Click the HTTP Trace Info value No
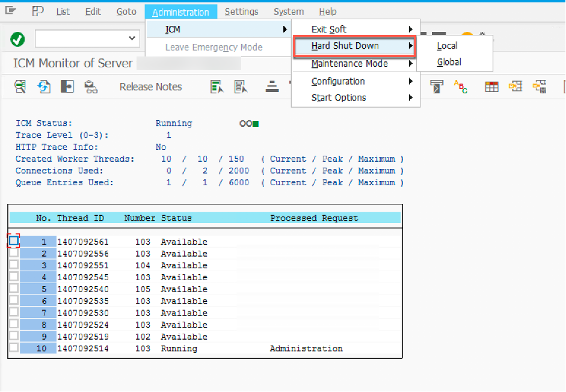The height and width of the screenshot is (392, 566). [x=161, y=147]
